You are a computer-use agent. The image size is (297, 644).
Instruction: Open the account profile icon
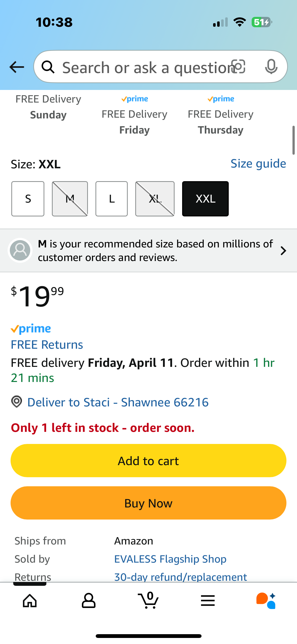(x=89, y=601)
